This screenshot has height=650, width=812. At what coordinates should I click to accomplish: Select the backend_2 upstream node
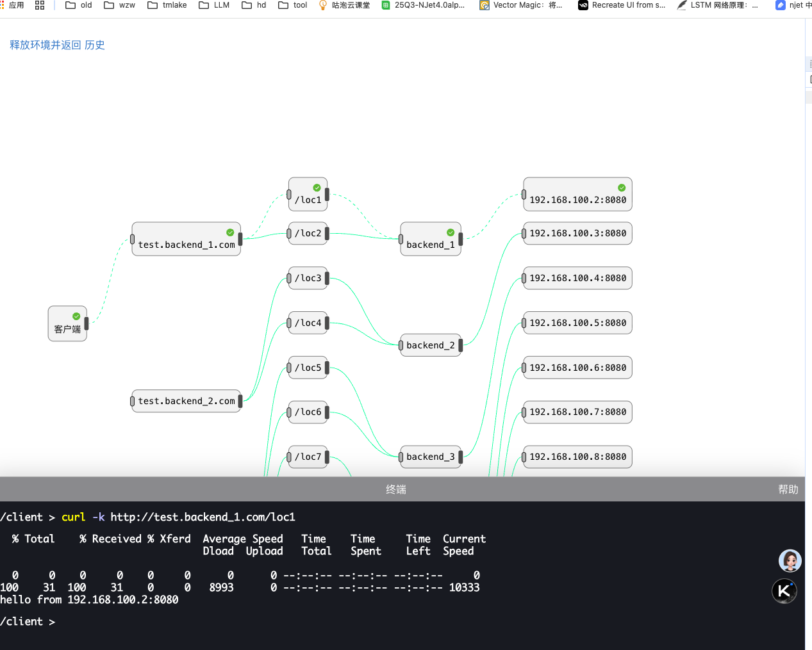pos(430,345)
